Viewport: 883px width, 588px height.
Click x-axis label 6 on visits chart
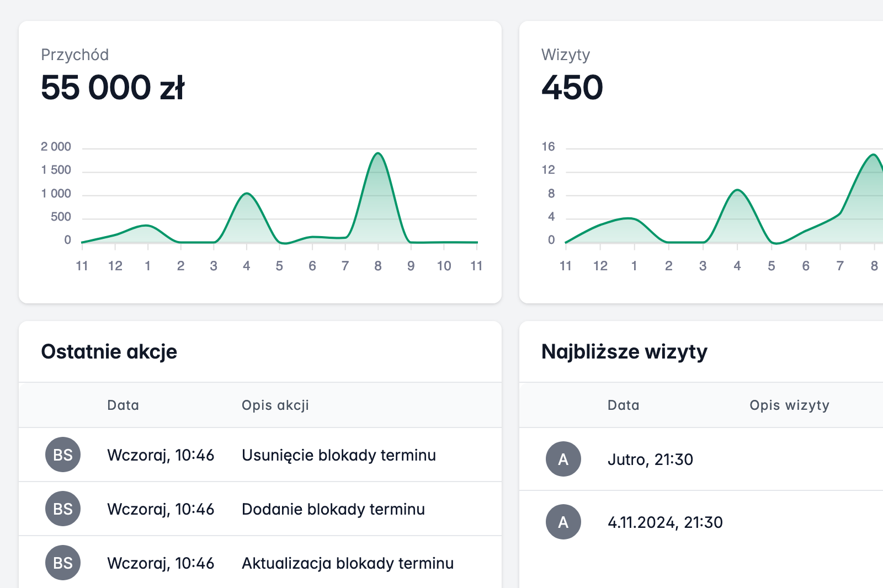[806, 266]
